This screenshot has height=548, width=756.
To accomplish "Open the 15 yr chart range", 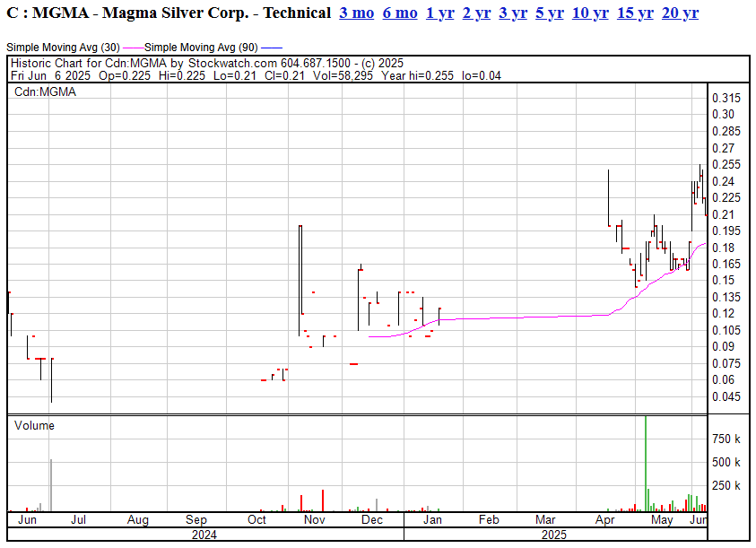I will click(x=635, y=13).
